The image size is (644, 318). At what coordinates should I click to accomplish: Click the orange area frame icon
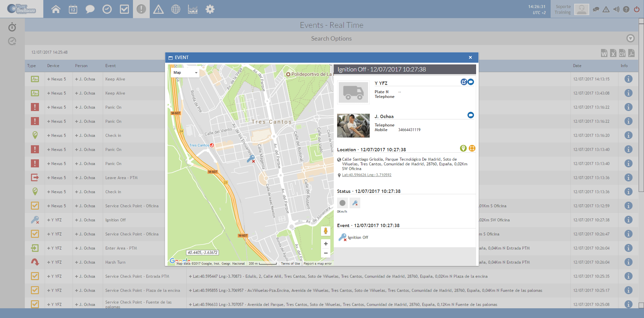coord(472,148)
